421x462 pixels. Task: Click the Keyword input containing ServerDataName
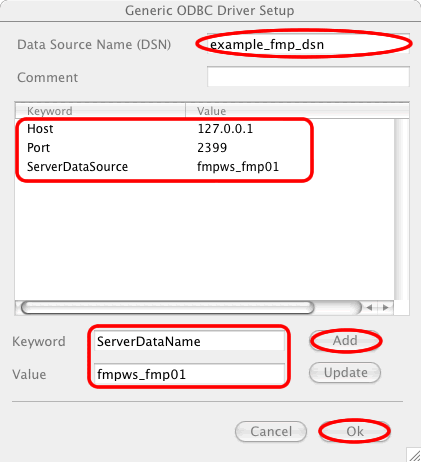click(x=189, y=341)
